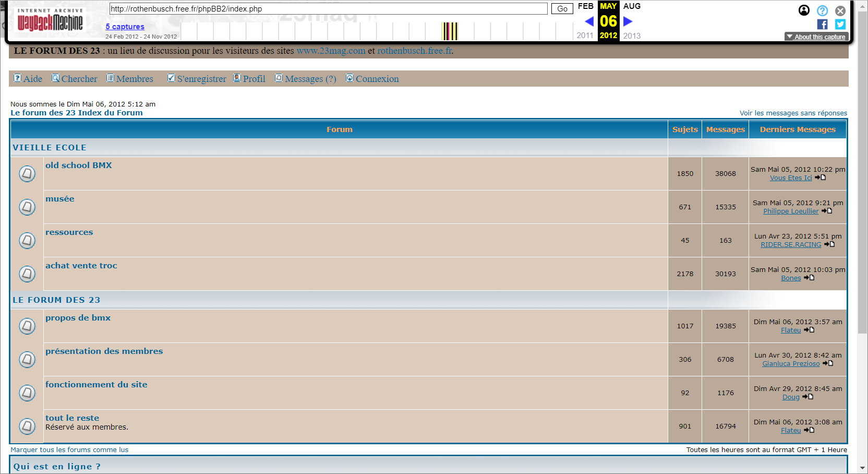Open Wayback Machine help icon
The height and width of the screenshot is (474, 868).
click(822, 10)
